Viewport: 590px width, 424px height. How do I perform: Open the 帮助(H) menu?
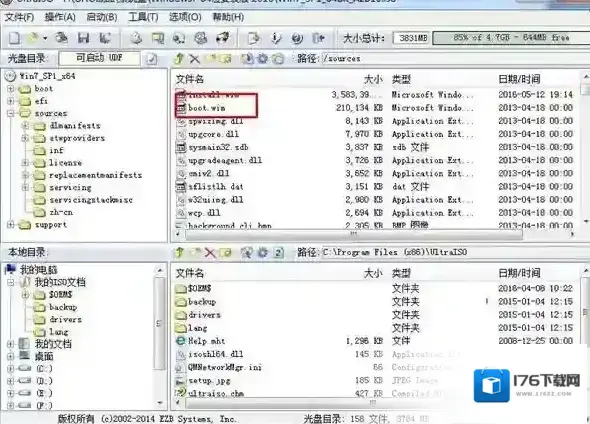[228, 17]
